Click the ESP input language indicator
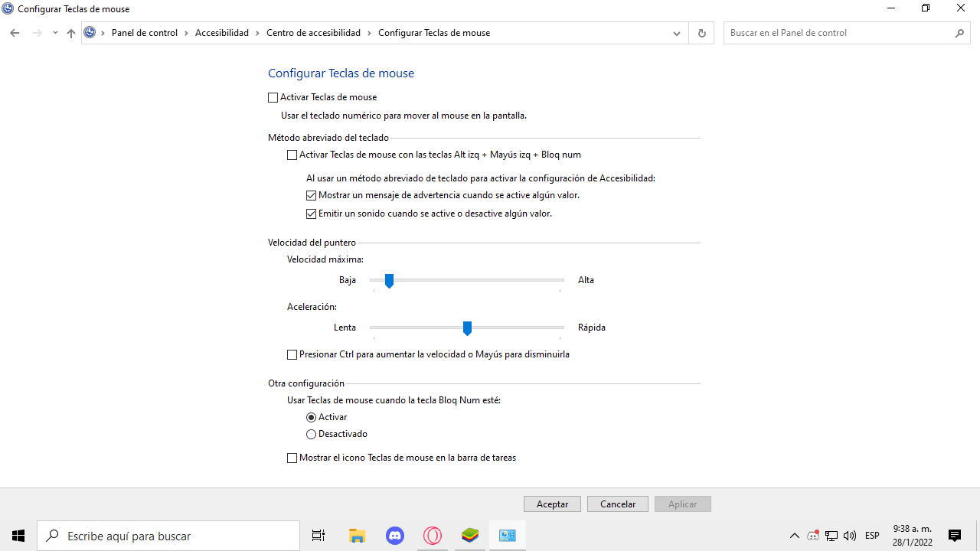 (x=872, y=536)
